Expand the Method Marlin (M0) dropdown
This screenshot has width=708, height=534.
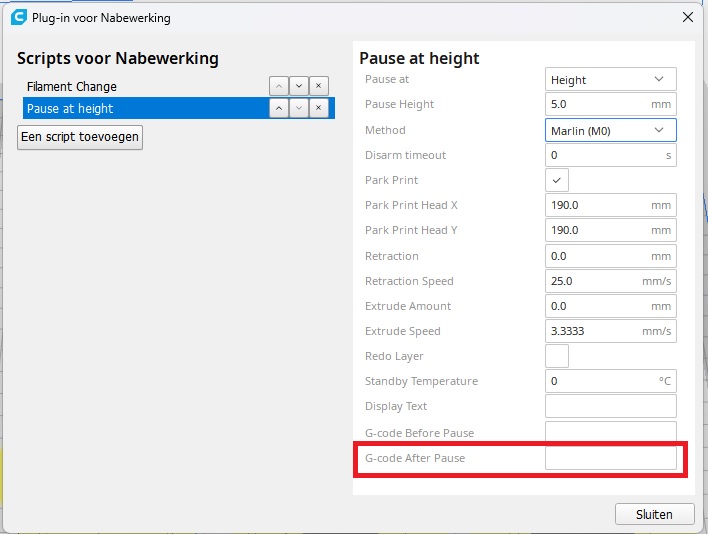tap(610, 130)
